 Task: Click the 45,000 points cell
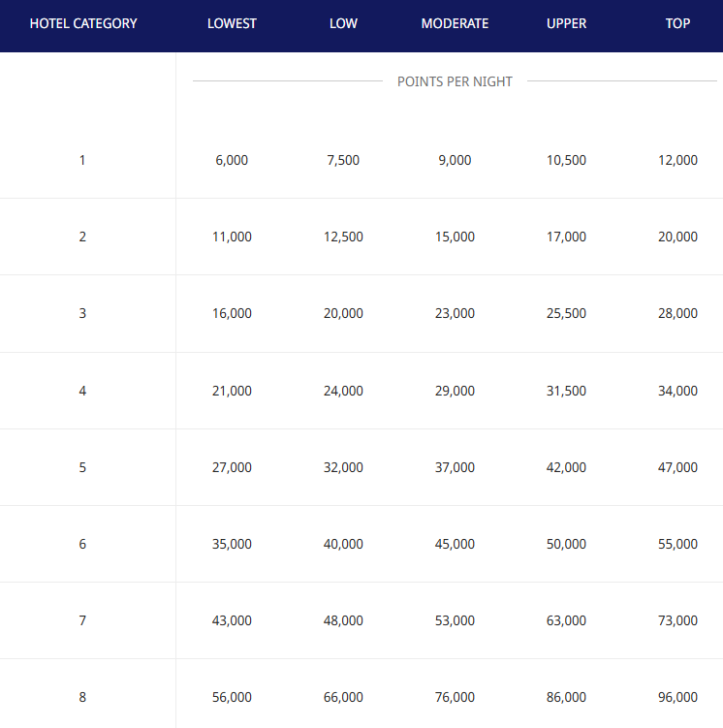click(x=455, y=544)
